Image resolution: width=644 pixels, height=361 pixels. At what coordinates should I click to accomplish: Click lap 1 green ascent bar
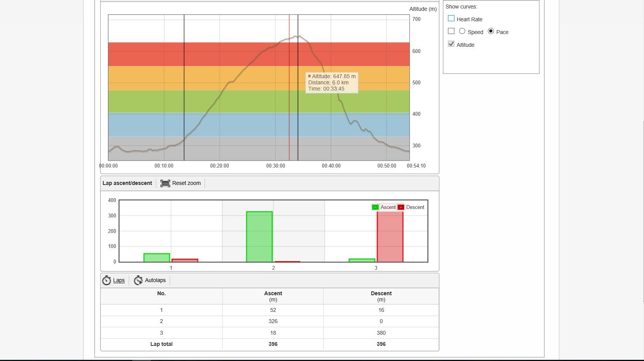(x=157, y=258)
